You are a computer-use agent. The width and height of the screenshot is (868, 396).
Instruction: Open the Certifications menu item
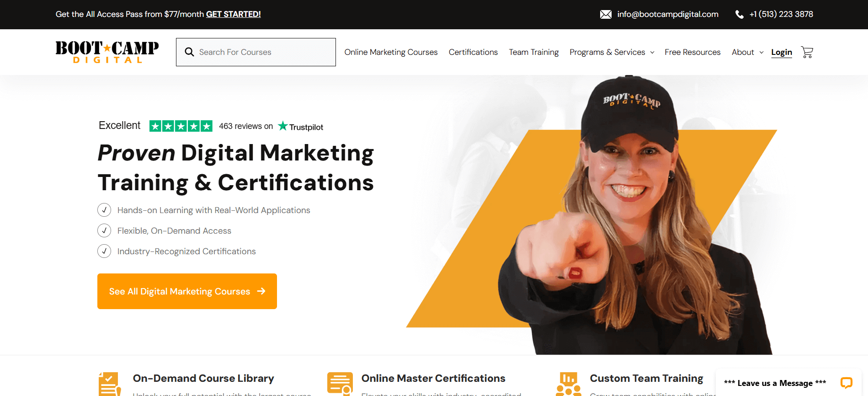pyautogui.click(x=473, y=52)
